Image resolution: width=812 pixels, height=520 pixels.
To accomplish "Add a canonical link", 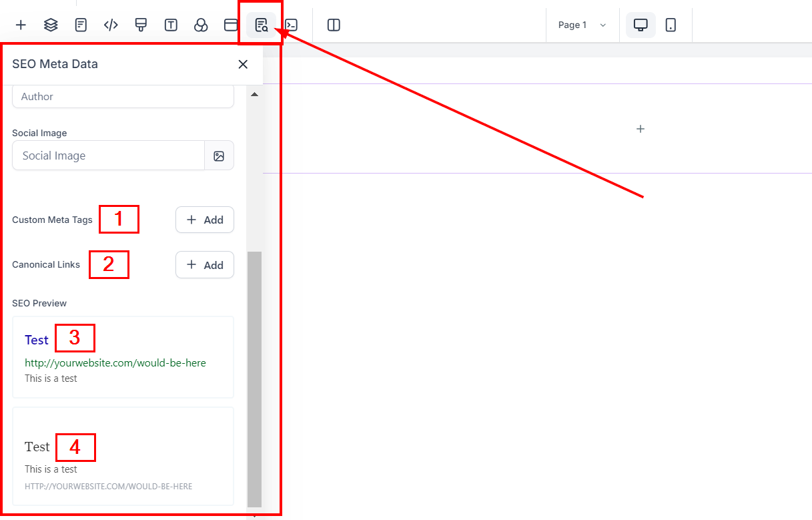I will click(205, 265).
